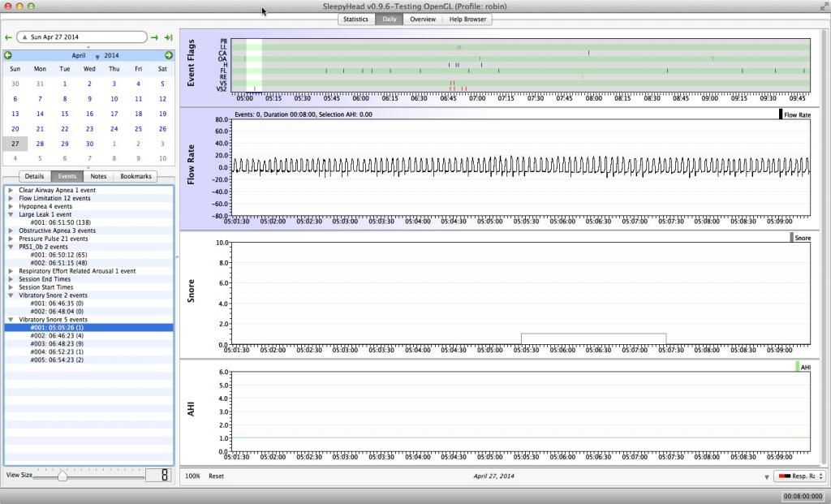This screenshot has height=504, width=831.
Task: Click the green AHI legend marker
Action: [x=797, y=367]
